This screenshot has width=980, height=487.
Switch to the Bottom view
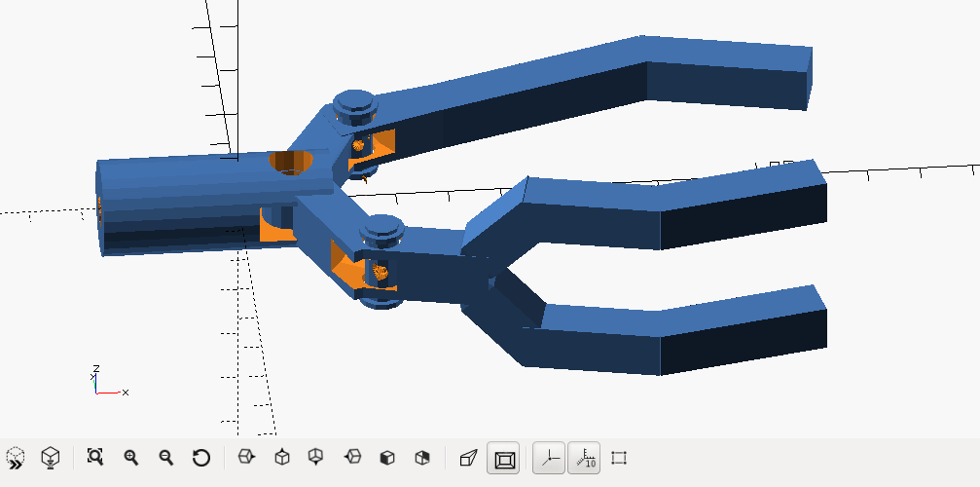(316, 457)
